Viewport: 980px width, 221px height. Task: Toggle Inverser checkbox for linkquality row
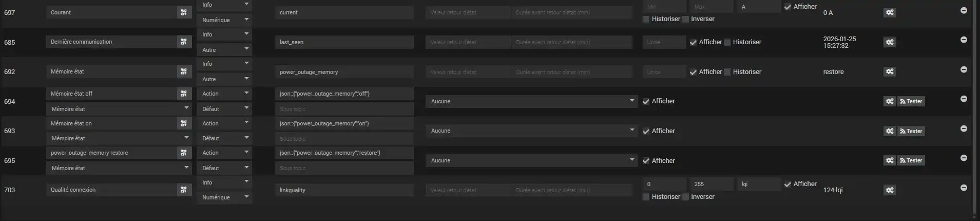tap(685, 197)
